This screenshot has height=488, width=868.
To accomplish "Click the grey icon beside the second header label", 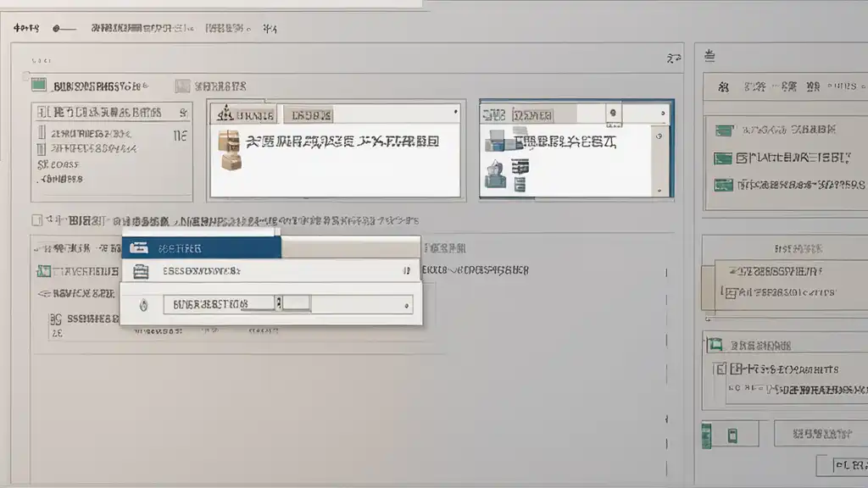I will click(182, 86).
